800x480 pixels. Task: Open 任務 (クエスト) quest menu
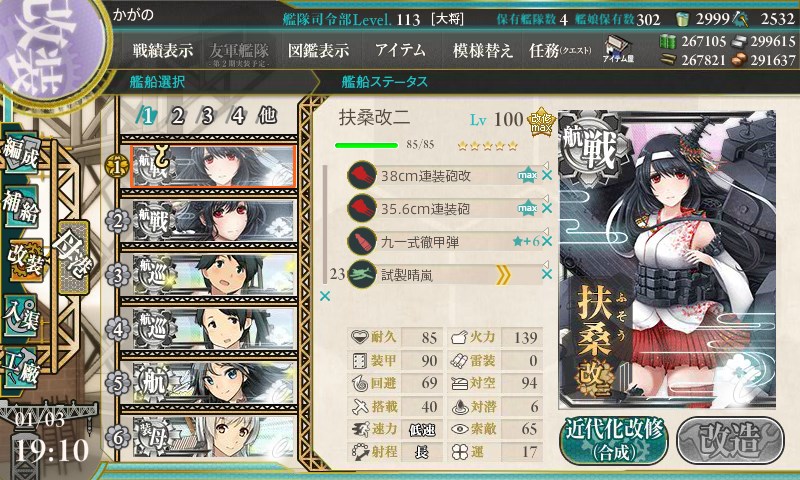click(x=560, y=50)
